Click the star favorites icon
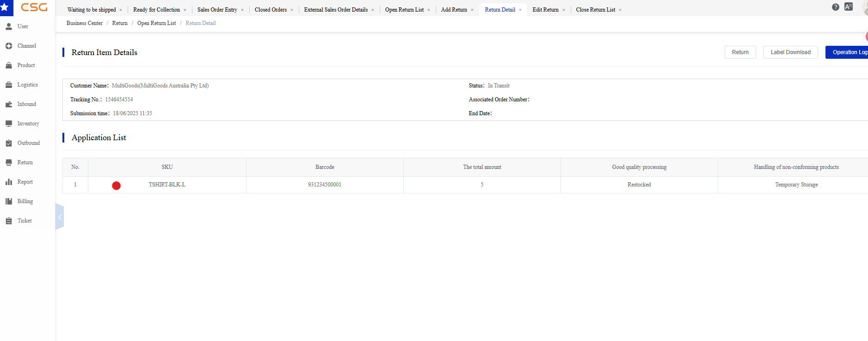Viewport: 868px width, 341px height. tap(5, 7)
